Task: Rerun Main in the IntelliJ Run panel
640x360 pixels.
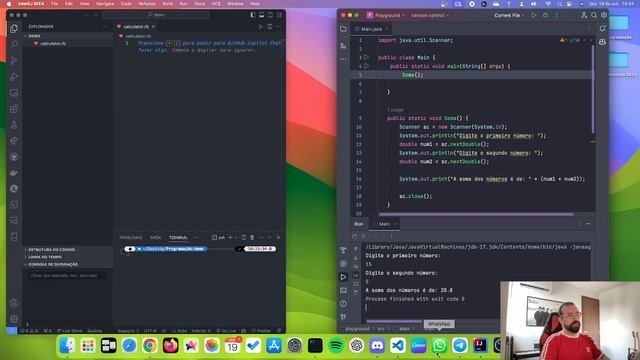Action: pyautogui.click(x=354, y=236)
